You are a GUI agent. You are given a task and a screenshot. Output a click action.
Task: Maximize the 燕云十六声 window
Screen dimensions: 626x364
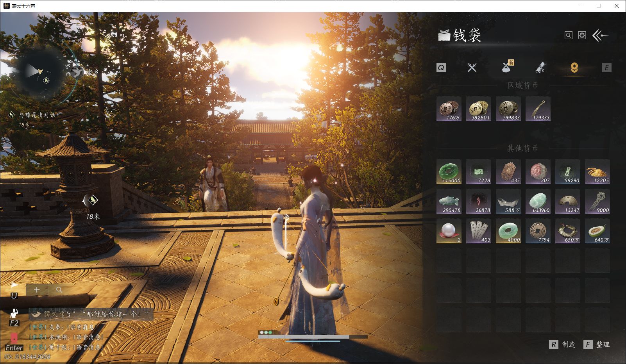click(x=599, y=6)
